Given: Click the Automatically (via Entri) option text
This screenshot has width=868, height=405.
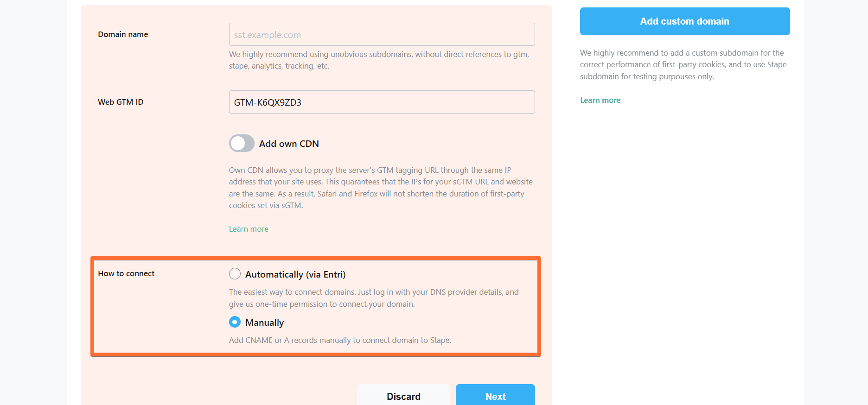Looking at the screenshot, I should [295, 274].
